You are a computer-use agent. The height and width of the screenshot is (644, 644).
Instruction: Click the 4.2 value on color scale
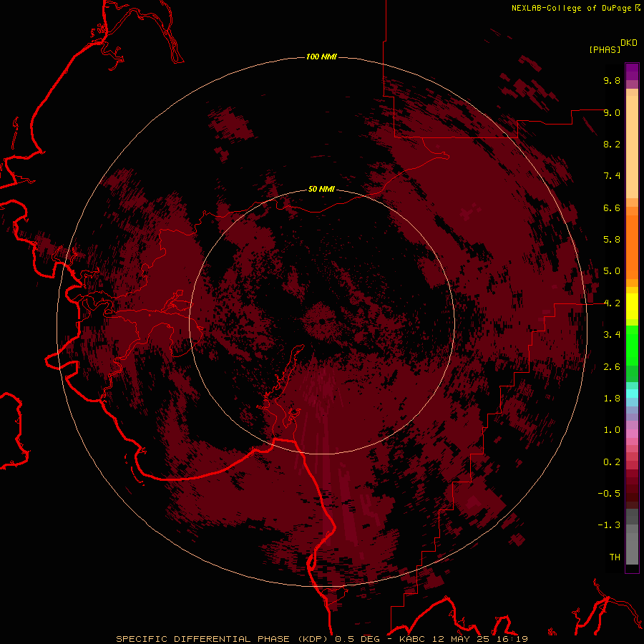[612, 303]
